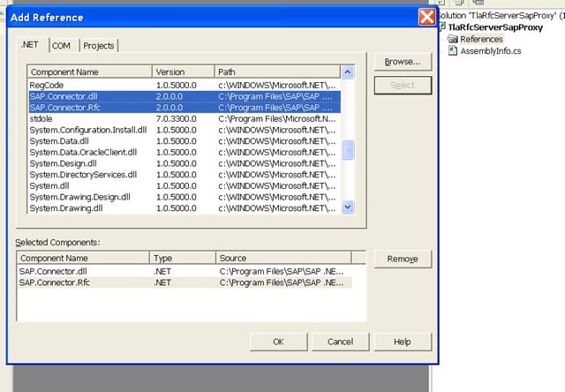This screenshot has height=392, width=565.
Task: Confirm with the OK button
Action: pos(279,342)
